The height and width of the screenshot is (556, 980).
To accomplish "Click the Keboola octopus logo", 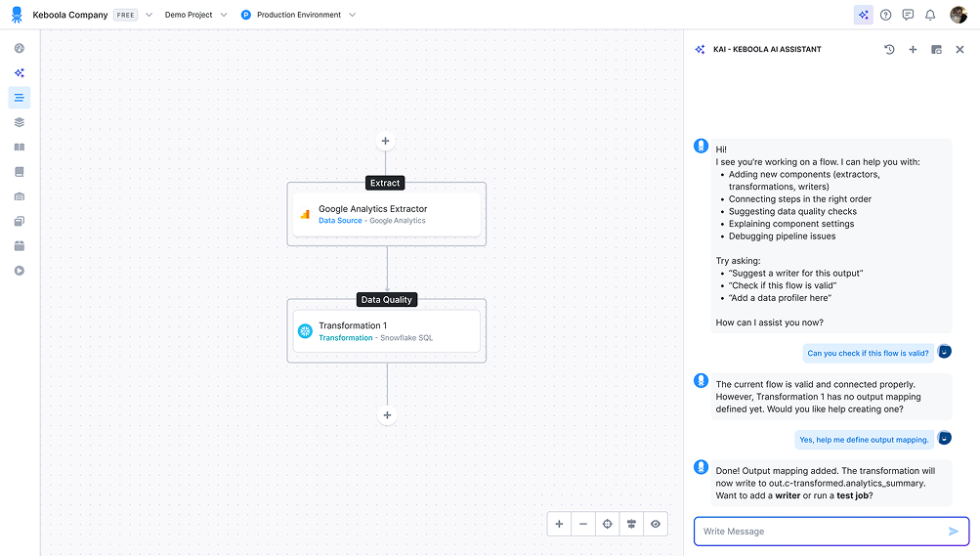I will 17,15.
